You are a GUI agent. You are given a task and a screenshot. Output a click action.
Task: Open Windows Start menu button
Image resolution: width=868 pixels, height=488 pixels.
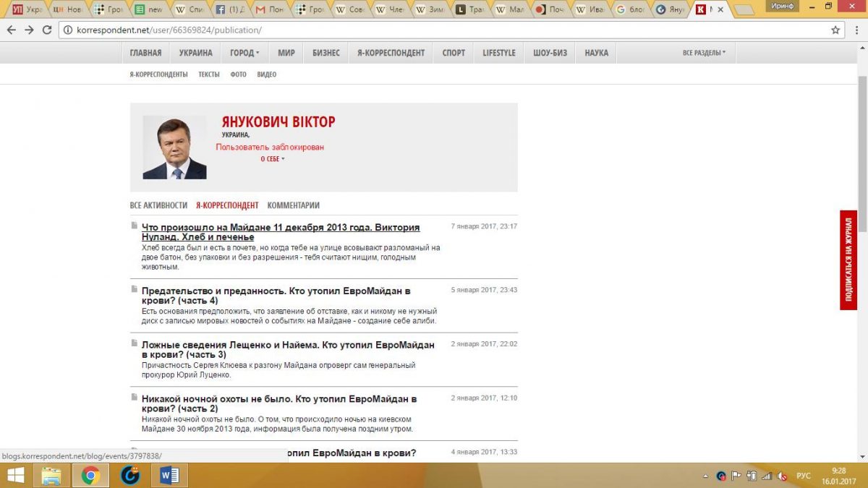pyautogui.click(x=15, y=475)
